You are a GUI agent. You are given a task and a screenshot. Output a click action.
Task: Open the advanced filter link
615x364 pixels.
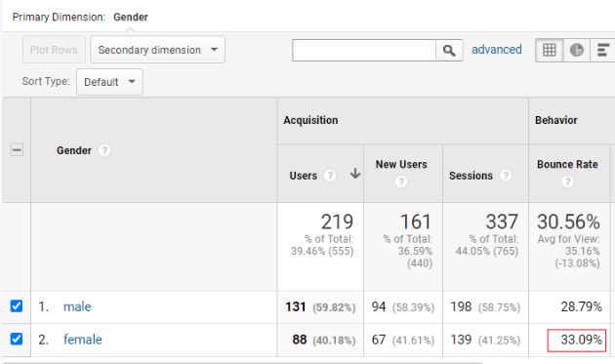[497, 50]
